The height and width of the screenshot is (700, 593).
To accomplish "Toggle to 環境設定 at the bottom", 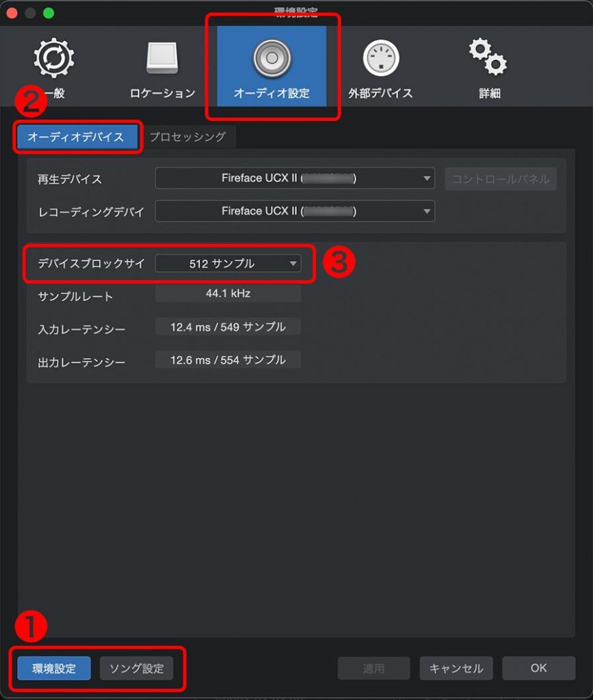I will coord(54,668).
